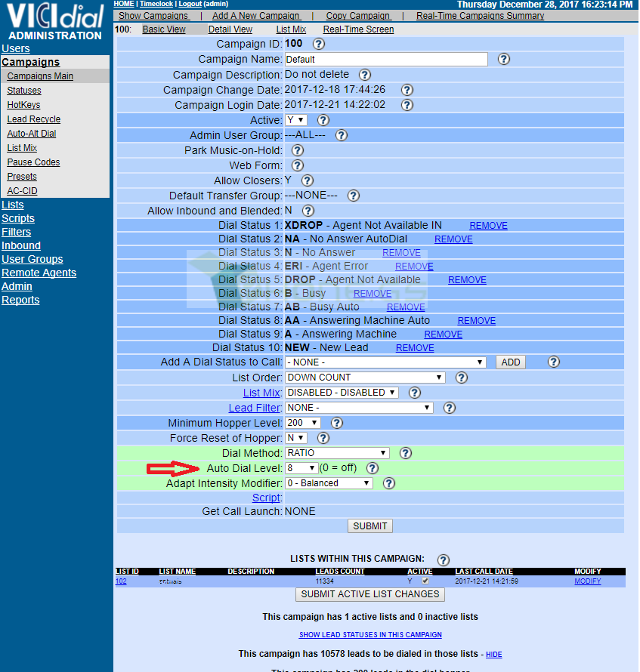Click the Campaign Name input field
The width and height of the screenshot is (640, 672).
(386, 60)
